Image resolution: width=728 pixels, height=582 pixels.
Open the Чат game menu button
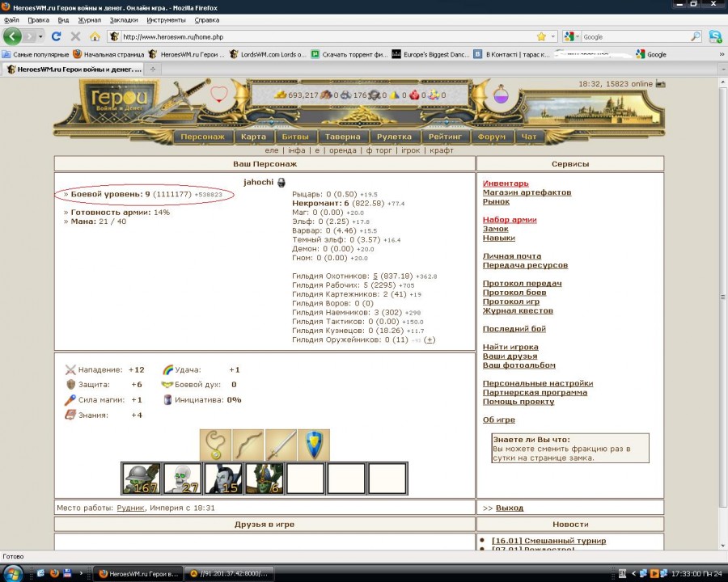(x=529, y=137)
